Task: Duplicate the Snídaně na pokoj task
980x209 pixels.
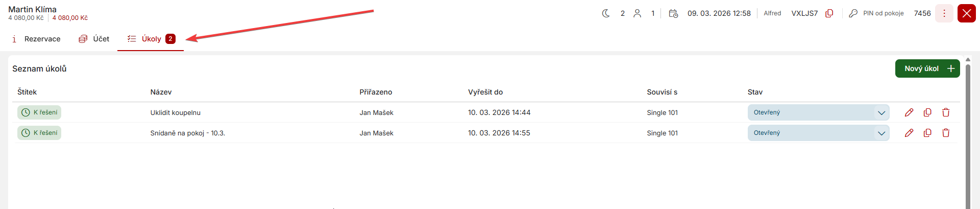Action: click(927, 133)
